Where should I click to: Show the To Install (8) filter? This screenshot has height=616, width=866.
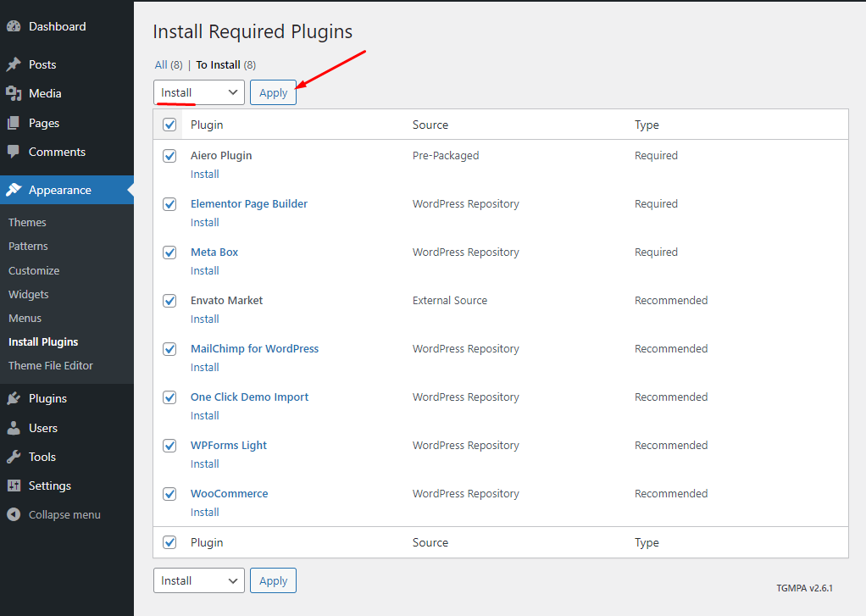click(x=226, y=65)
